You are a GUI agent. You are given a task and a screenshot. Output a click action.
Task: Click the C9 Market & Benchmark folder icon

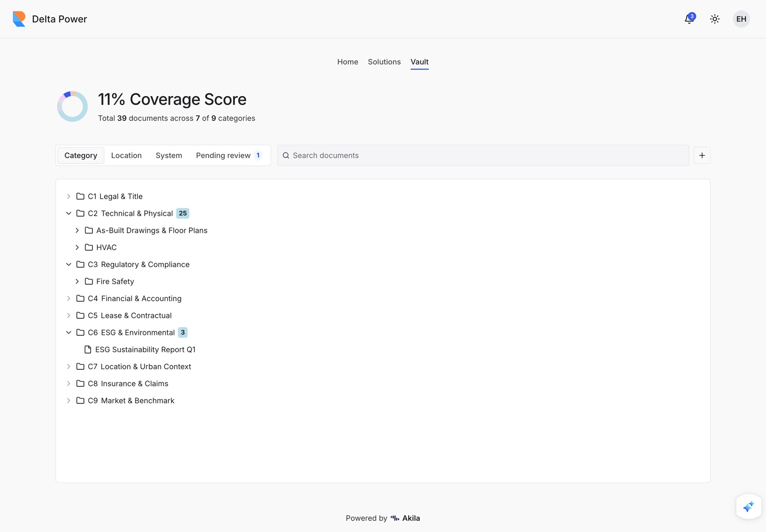coord(80,400)
